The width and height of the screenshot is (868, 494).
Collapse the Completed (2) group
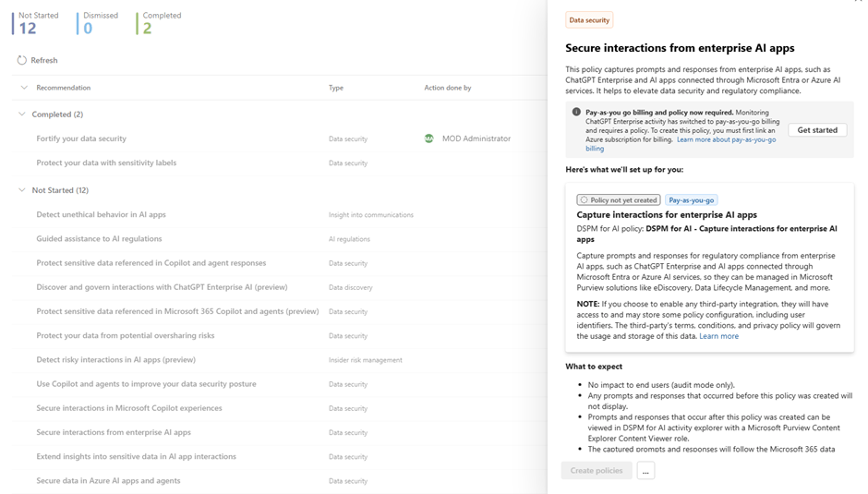23,114
